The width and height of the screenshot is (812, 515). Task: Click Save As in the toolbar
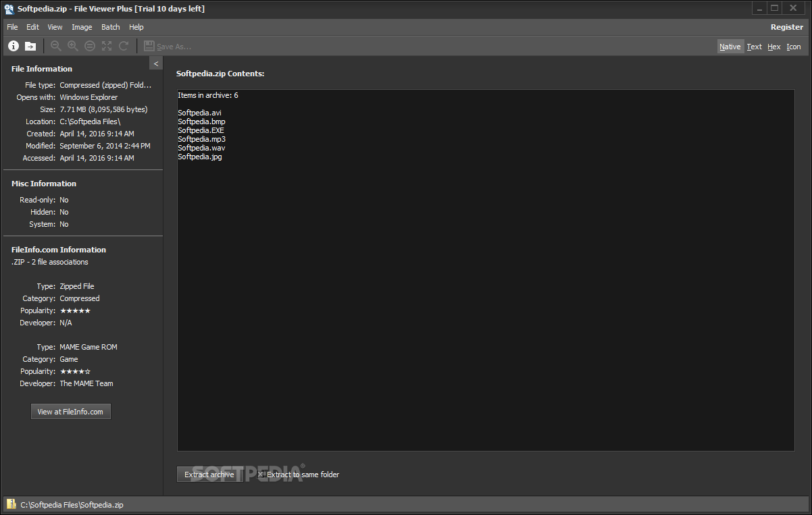pyautogui.click(x=168, y=46)
